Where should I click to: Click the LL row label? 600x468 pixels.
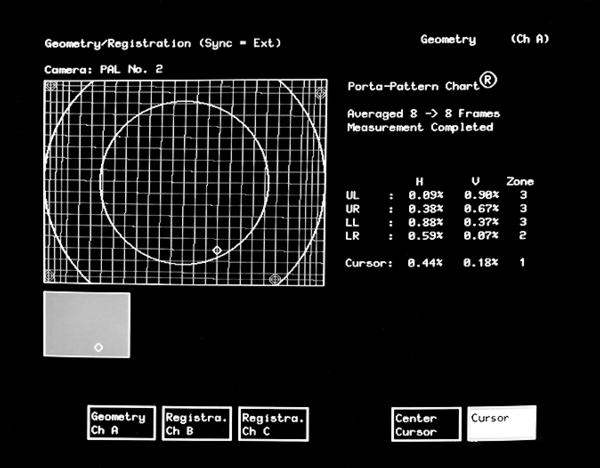pos(352,223)
